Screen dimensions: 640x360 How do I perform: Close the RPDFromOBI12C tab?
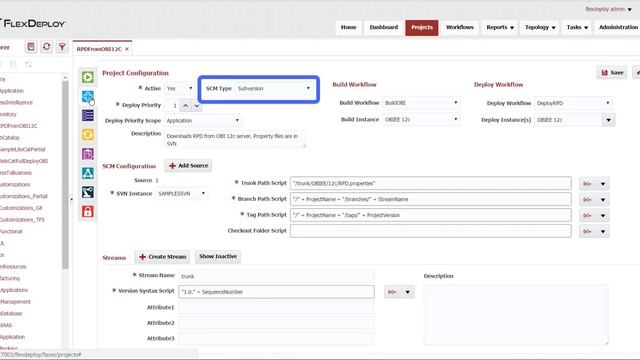click(127, 49)
